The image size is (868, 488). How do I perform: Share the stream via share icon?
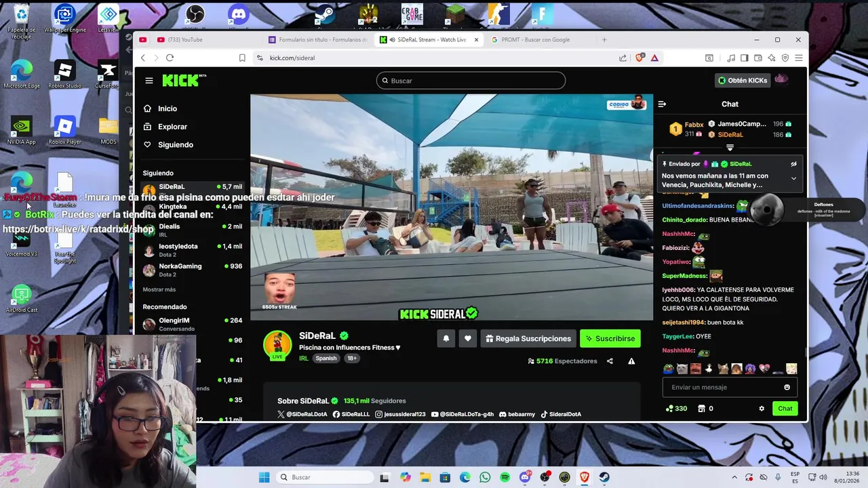coord(610,361)
